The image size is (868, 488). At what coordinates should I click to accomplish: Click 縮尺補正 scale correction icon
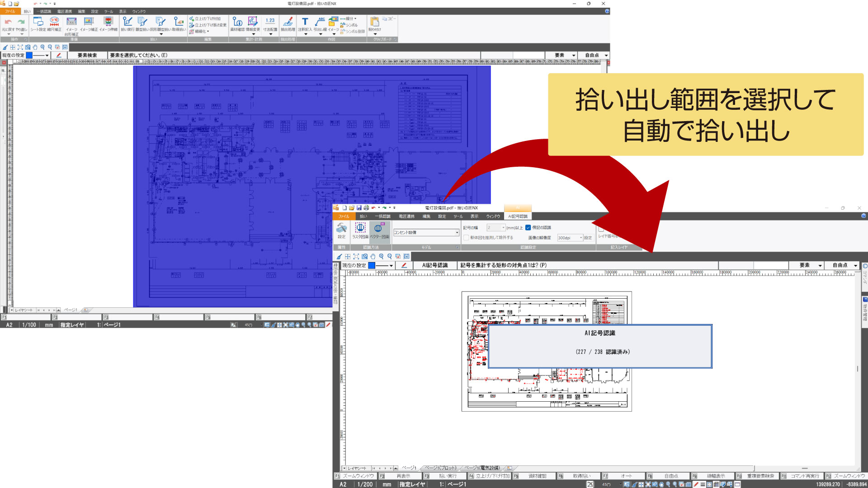point(54,24)
